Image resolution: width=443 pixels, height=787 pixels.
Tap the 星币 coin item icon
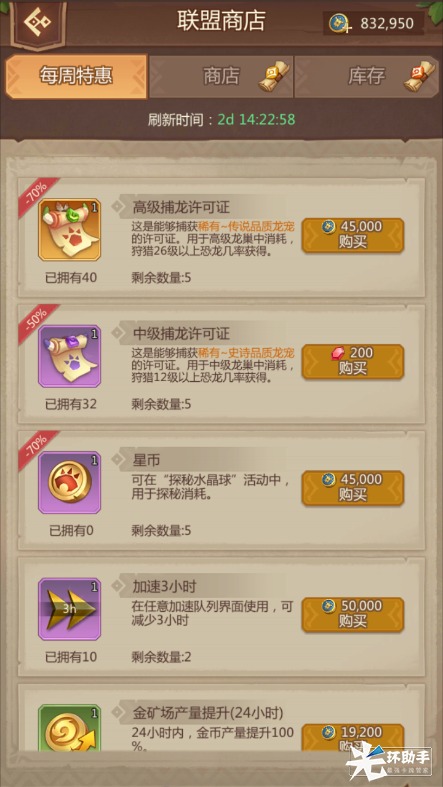(70, 482)
